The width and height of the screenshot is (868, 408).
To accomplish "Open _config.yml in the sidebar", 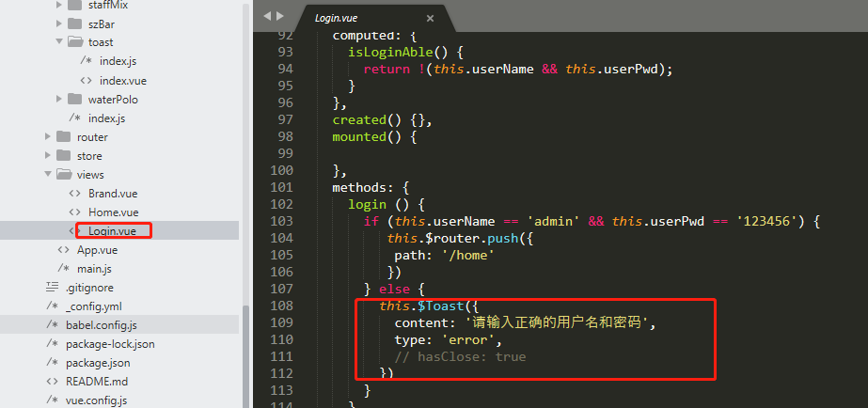I will pos(93,306).
